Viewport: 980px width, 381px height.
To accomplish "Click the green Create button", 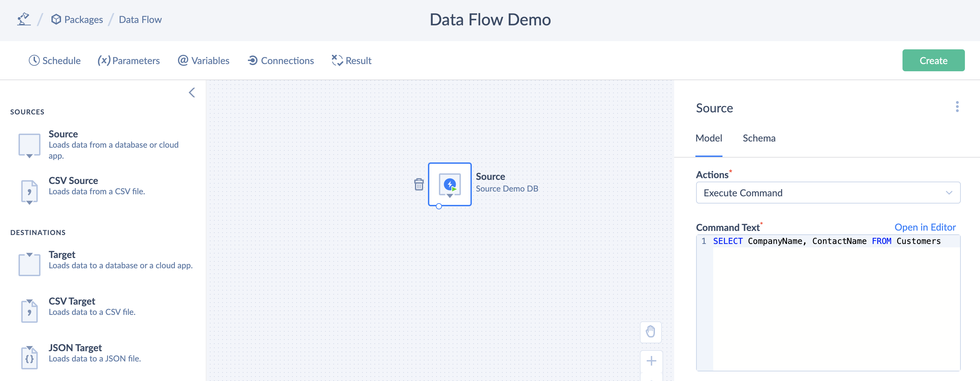I will [933, 60].
